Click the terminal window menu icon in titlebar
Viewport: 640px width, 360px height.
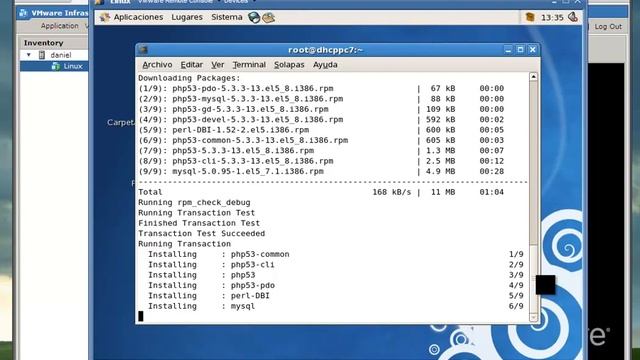[142, 50]
